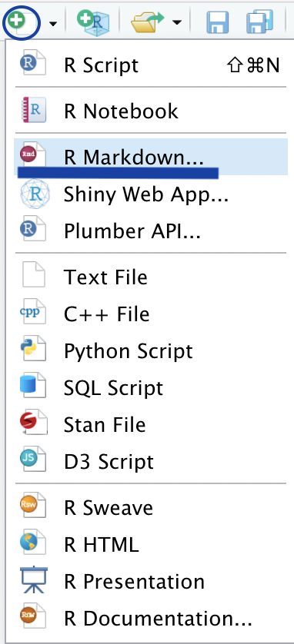Choose D3 Script from the menu
294x644 pixels.
(x=151, y=462)
